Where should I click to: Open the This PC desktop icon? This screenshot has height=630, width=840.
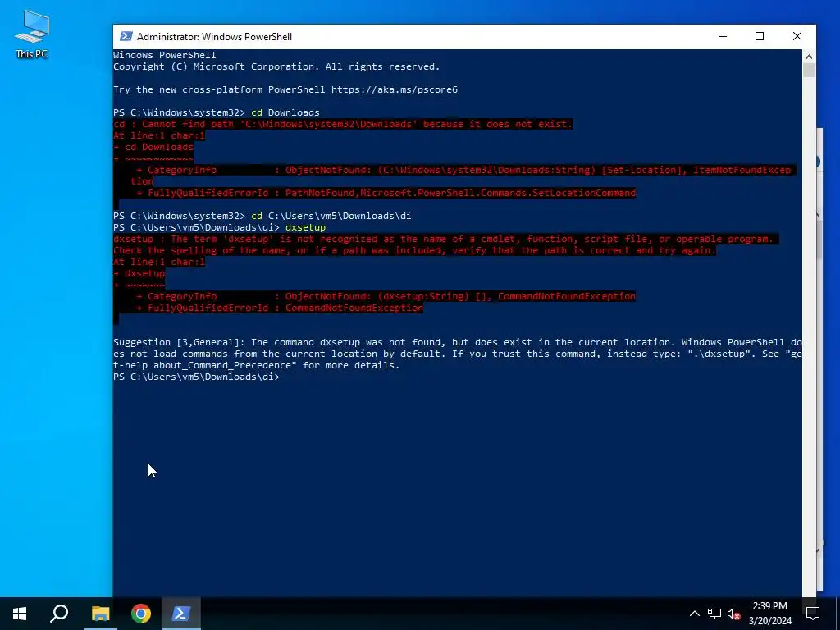[32, 34]
